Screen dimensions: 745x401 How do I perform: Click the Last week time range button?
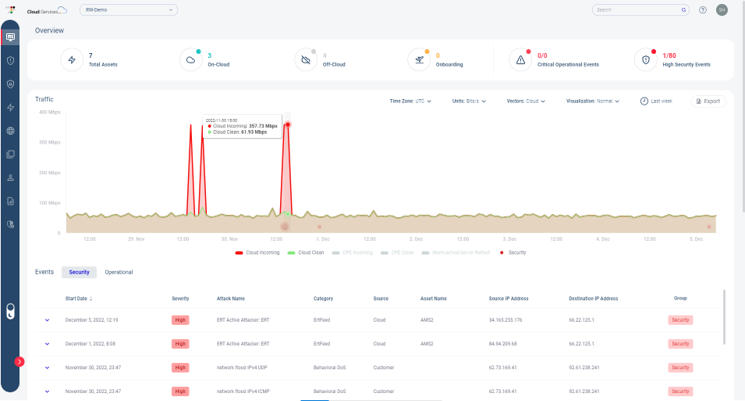click(656, 101)
